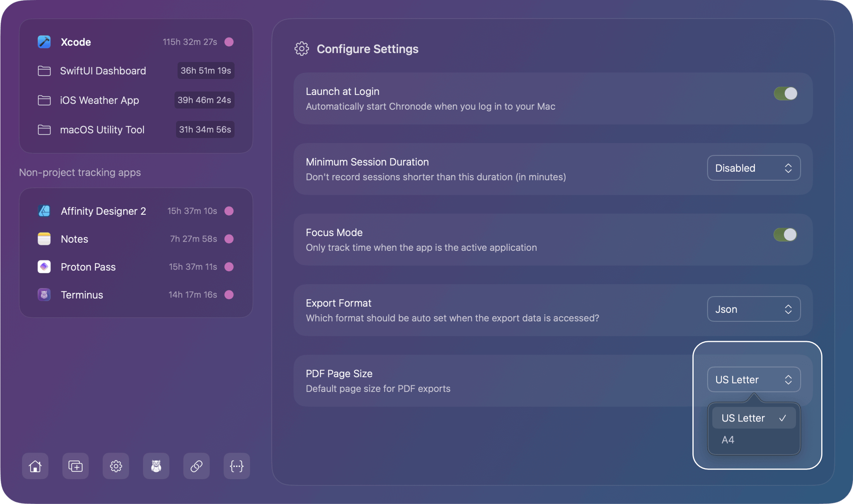Click the iOS Weather App time badge
This screenshot has height=504, width=853.
click(204, 100)
